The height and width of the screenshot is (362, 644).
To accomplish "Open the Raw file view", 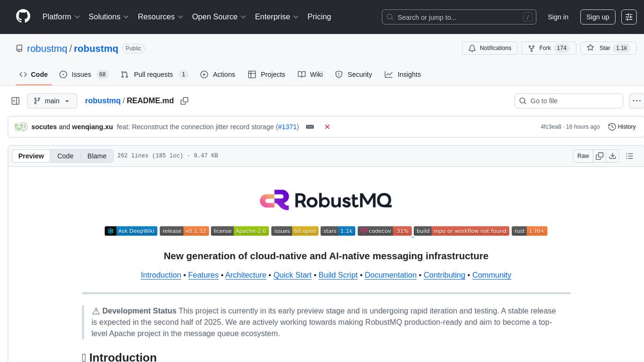I will pyautogui.click(x=583, y=156).
